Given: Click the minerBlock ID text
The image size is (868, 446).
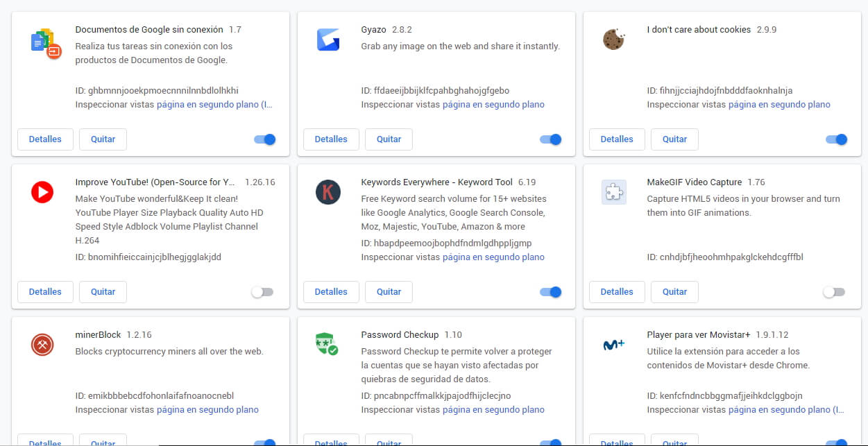Looking at the screenshot, I should click(155, 396).
